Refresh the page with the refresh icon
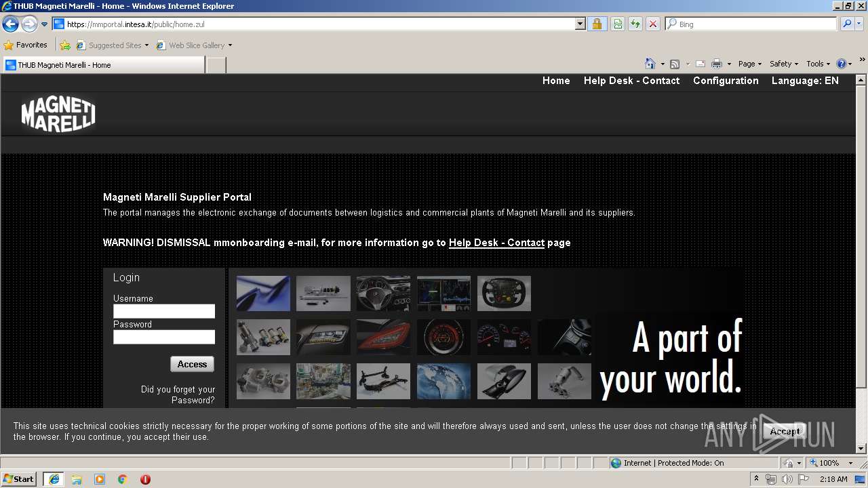868x488 pixels. [635, 24]
